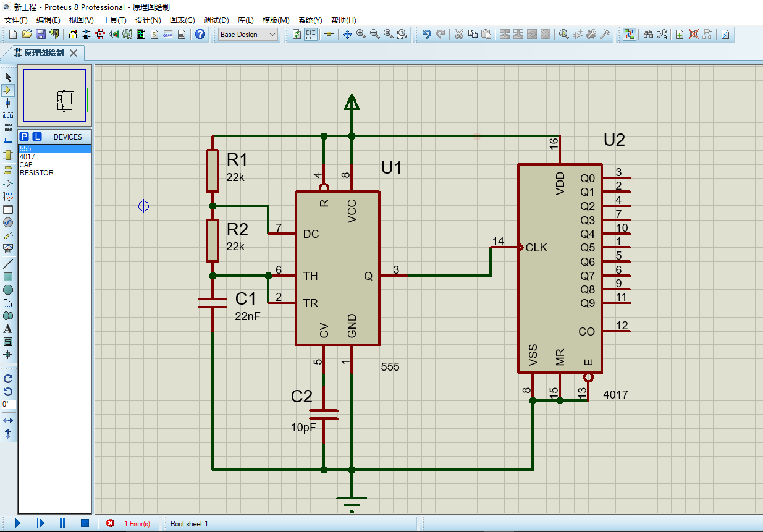Click the rotation angle field
Image resolution: width=763 pixels, height=532 pixels.
[9, 404]
